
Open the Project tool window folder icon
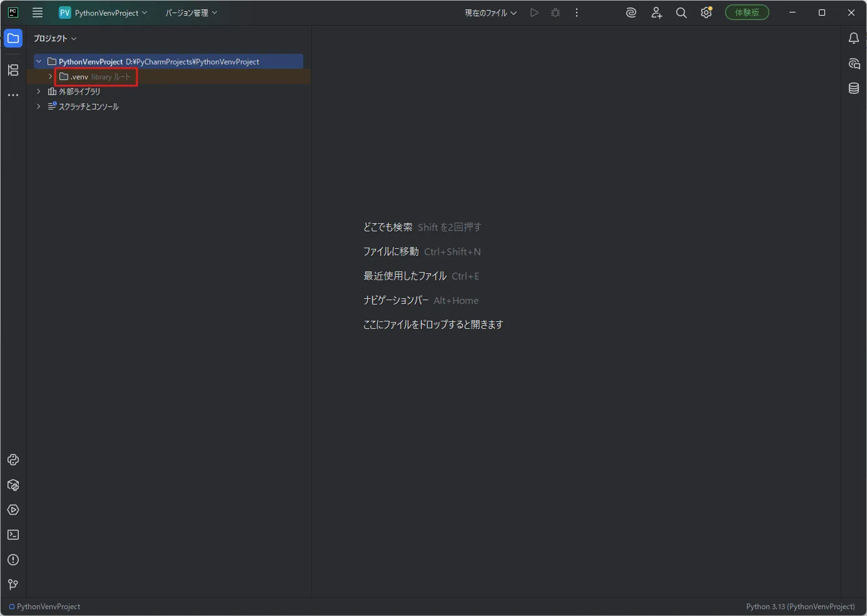point(13,38)
